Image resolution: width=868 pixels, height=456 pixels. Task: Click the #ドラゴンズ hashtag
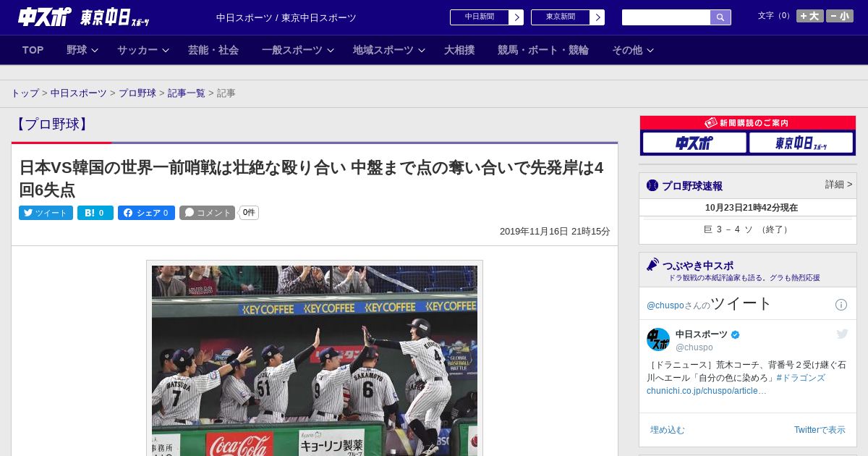[x=801, y=378]
